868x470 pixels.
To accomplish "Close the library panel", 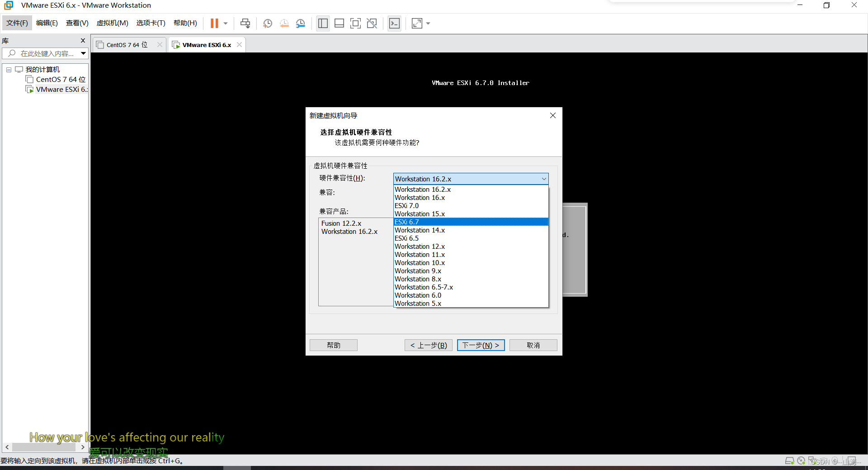I will [x=83, y=41].
